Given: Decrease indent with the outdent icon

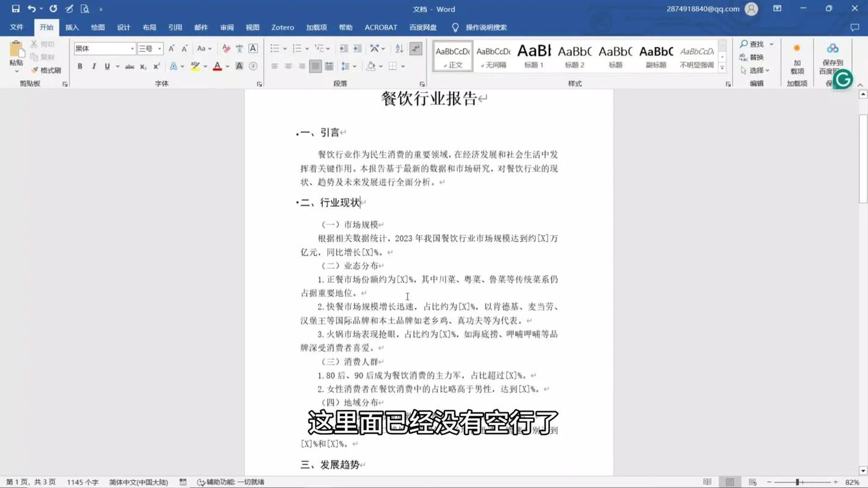Looking at the screenshot, I should pos(344,48).
